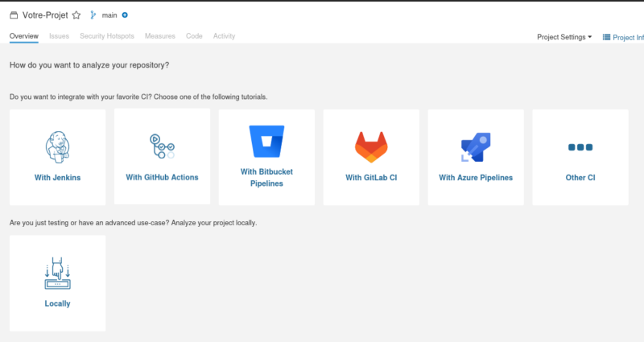Open the Project Settings dropdown
Screen dimensions: 644x342
click(564, 37)
